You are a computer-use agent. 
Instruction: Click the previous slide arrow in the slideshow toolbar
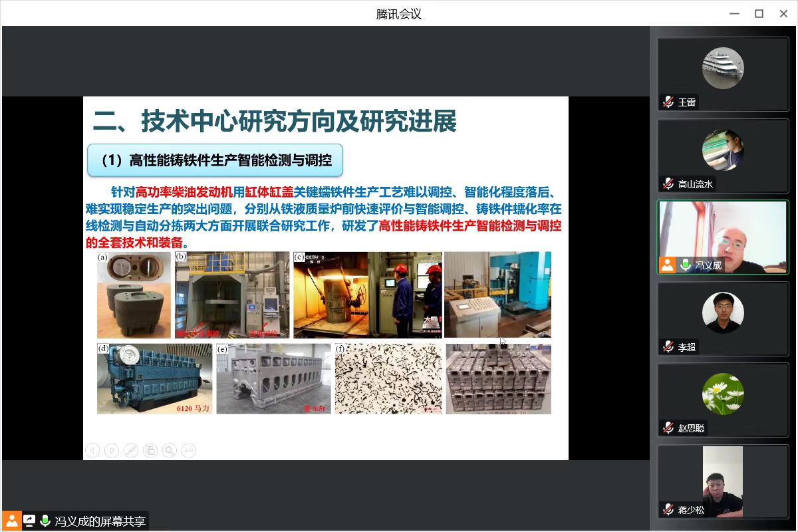[x=92, y=450]
